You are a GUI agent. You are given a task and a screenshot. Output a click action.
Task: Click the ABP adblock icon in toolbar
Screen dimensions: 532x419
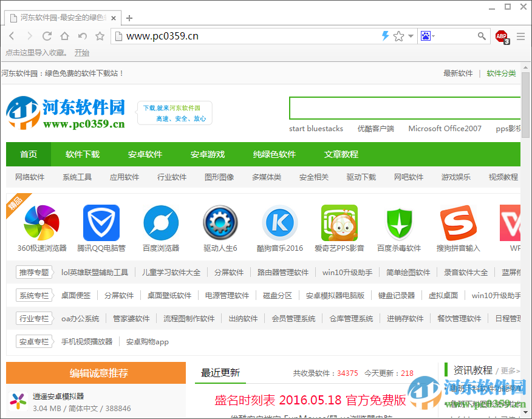click(502, 36)
